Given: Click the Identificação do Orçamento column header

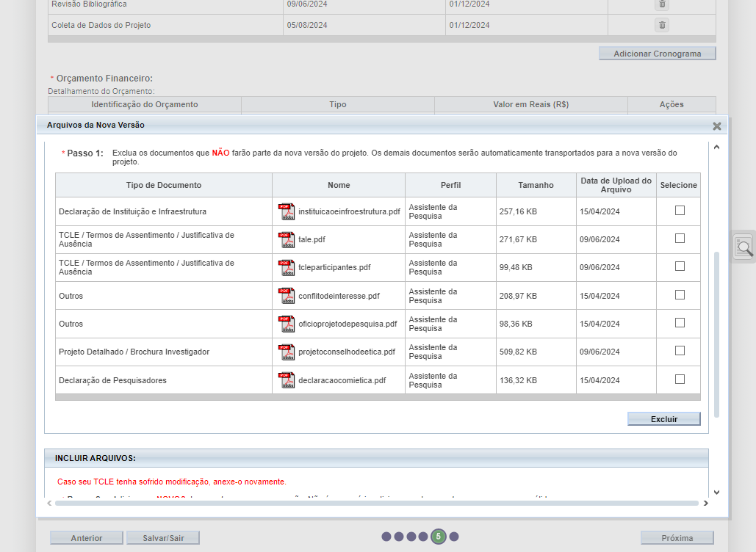Looking at the screenshot, I should 145,104.
